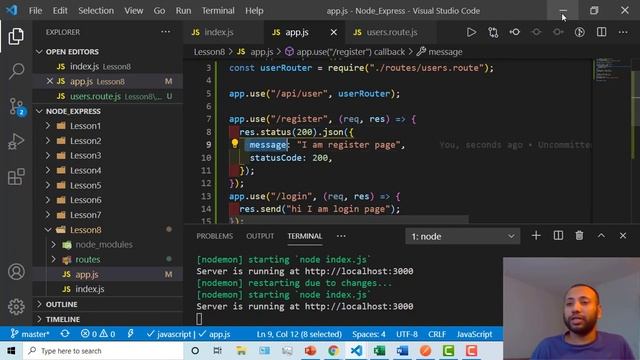Kill terminal with the trash icon
This screenshot has height=360, width=640.
click(x=579, y=236)
